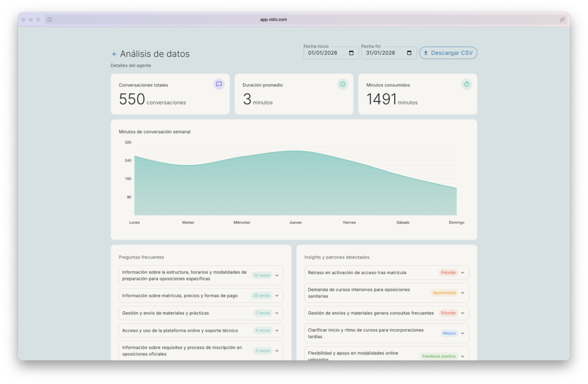The image size is (588, 384).
Task: Expand the Demanda de cursos intensivos insight
Action: click(x=462, y=293)
